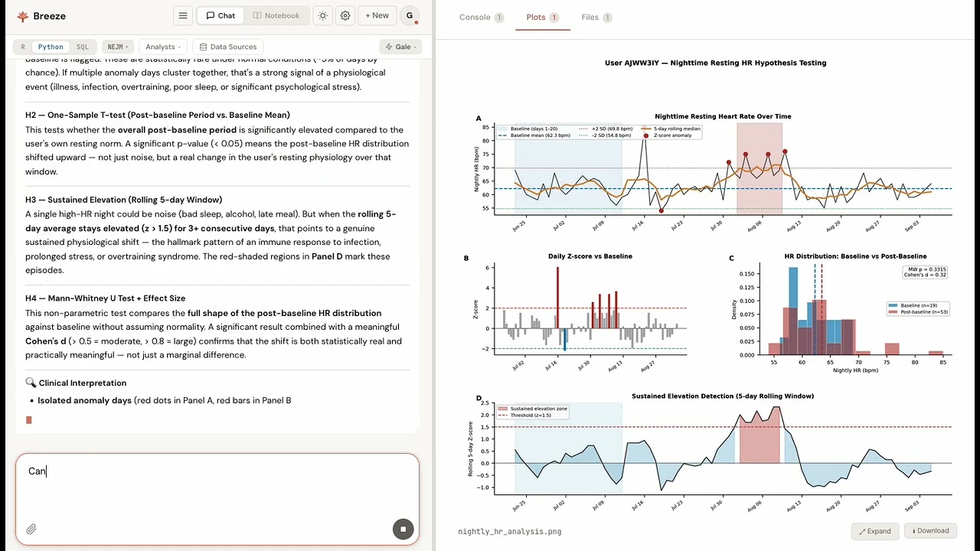Image resolution: width=980 pixels, height=551 pixels.
Task: Expand the Analysts dropdown
Action: point(163,47)
